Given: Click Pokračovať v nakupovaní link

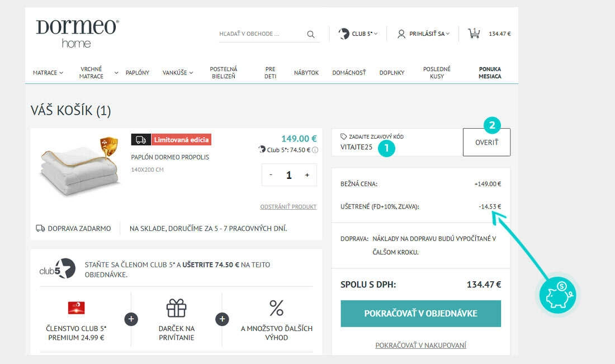Looking at the screenshot, I should [420, 345].
